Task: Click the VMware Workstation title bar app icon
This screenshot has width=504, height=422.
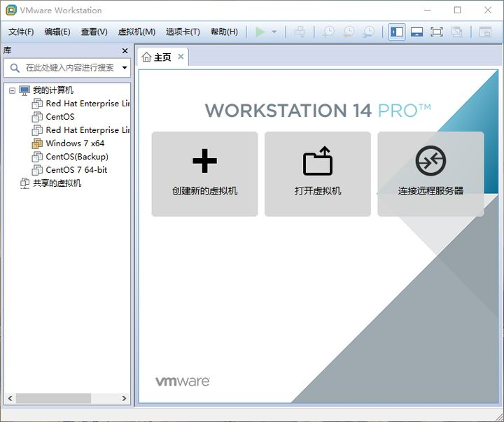Action: click(x=11, y=10)
